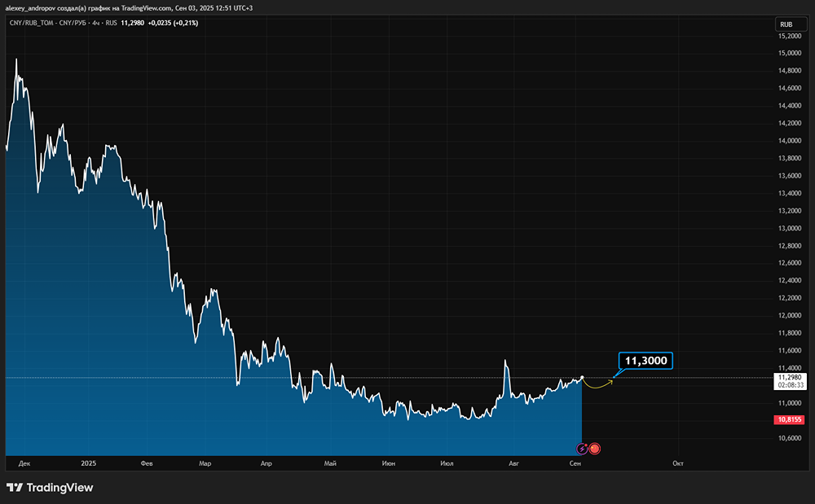The height and width of the screenshot is (504, 815).
Task: Click the Дек label on time axis
Action: tap(24, 463)
